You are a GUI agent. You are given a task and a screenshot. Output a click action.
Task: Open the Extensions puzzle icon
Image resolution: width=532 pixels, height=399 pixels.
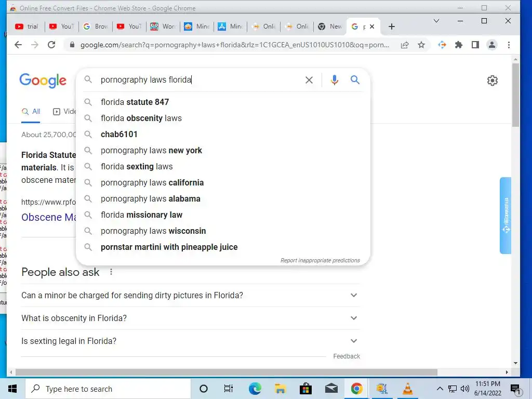(x=458, y=45)
